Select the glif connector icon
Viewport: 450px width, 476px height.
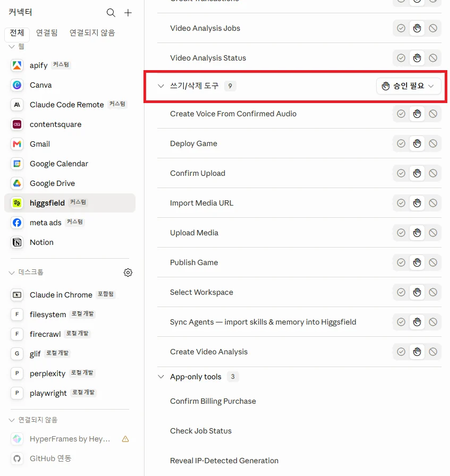(x=17, y=353)
